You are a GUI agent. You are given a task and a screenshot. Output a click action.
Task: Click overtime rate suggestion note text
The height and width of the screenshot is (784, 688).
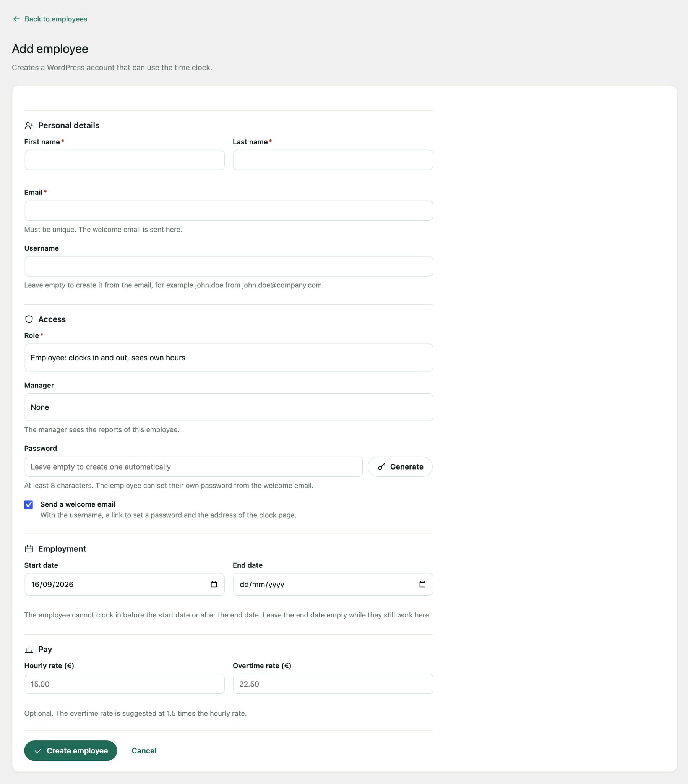(135, 713)
